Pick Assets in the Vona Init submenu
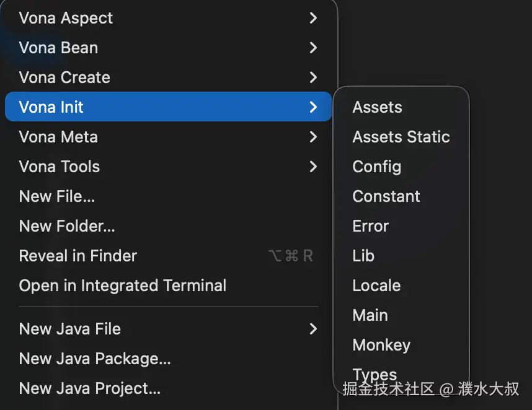This screenshot has width=532, height=410. click(377, 107)
